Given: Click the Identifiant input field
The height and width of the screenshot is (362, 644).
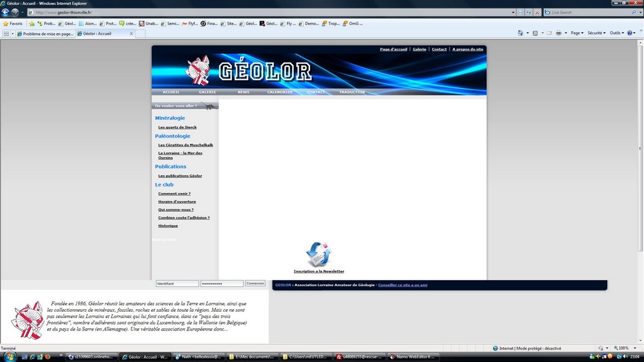Looking at the screenshot, I should (x=177, y=283).
